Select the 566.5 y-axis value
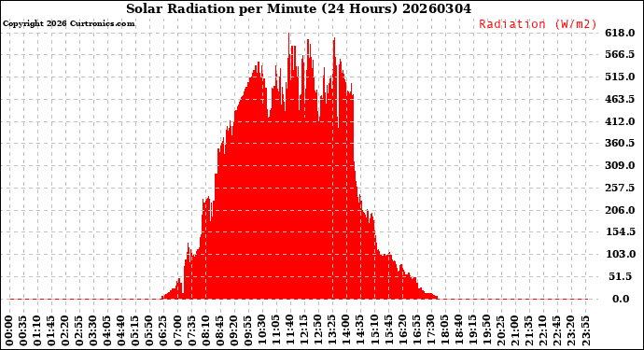 click(x=620, y=54)
